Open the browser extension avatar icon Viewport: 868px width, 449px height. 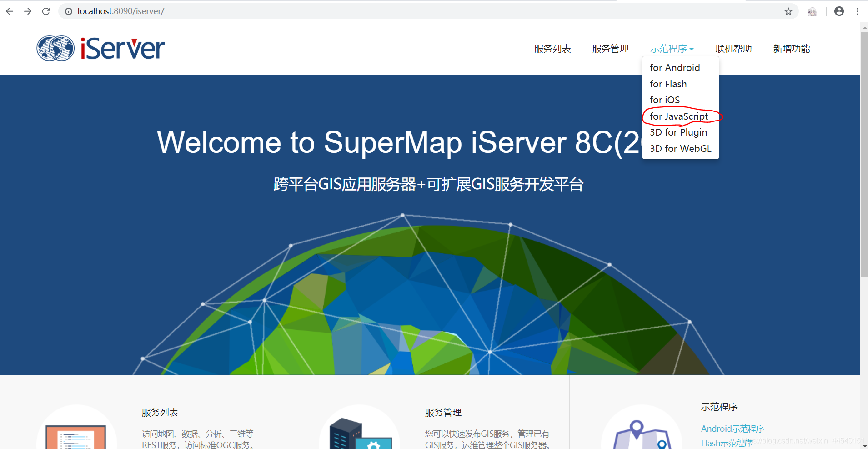tap(812, 11)
